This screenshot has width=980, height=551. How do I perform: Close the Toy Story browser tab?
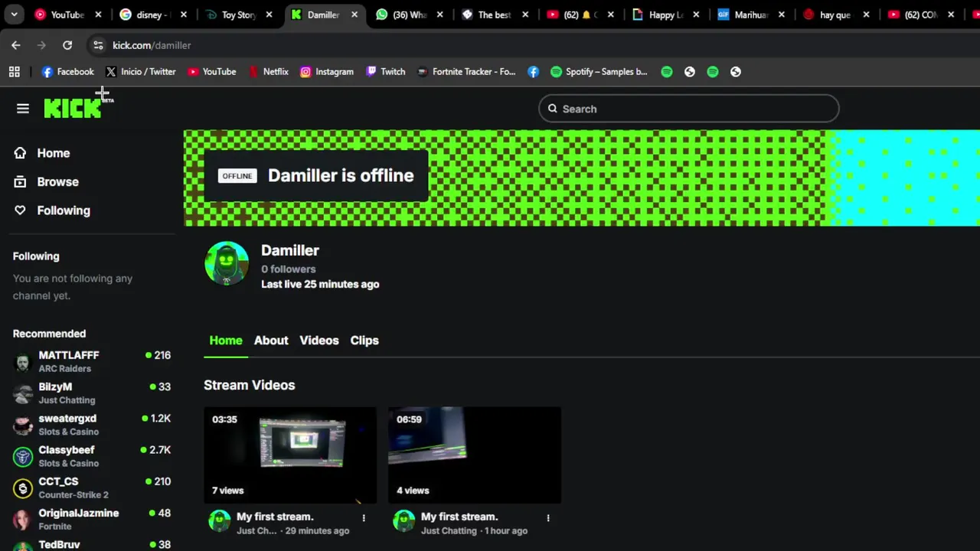pyautogui.click(x=269, y=15)
